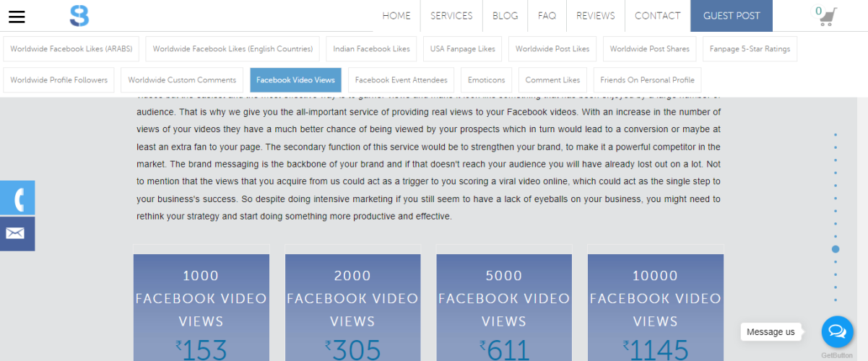Screen dimensions: 868x361
Task: Select the Fanpage 5-Star Ratings tab
Action: click(x=750, y=49)
